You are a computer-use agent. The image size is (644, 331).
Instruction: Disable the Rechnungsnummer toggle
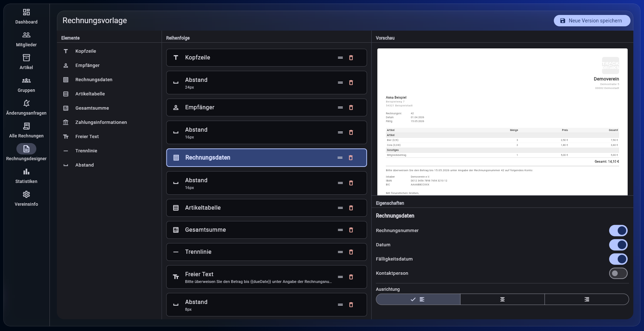pos(618,231)
